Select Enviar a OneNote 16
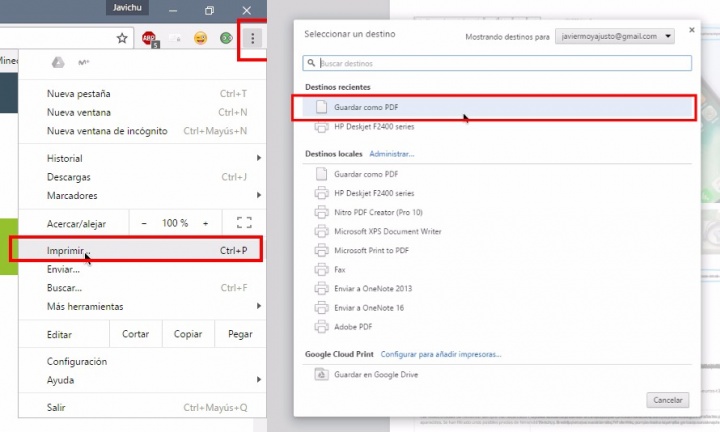720x432 pixels. click(x=497, y=308)
